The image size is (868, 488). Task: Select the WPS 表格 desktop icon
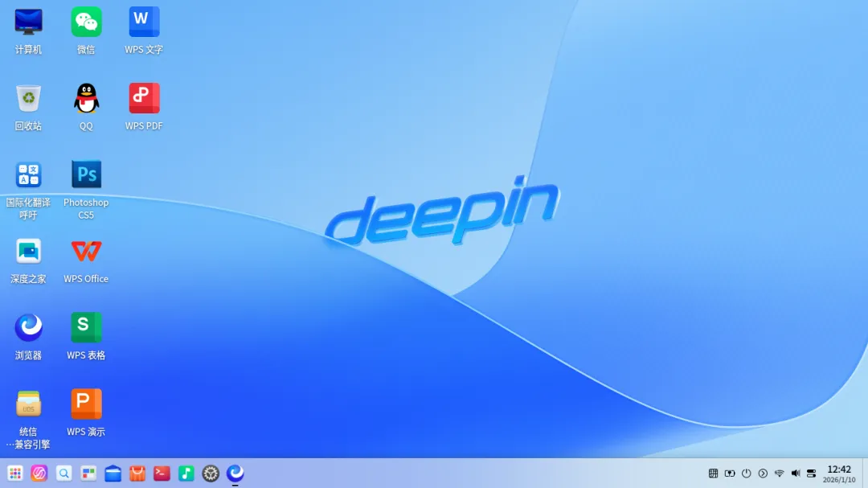86,336
